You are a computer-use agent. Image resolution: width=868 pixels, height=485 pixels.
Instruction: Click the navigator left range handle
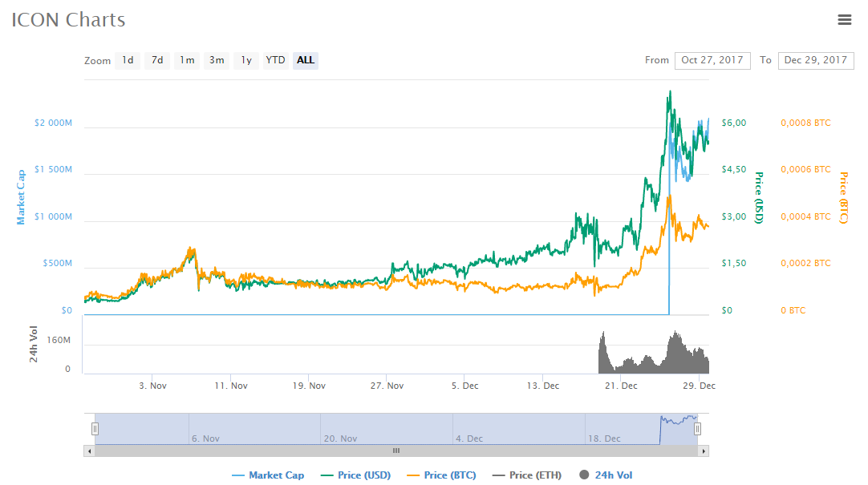pyautogui.click(x=95, y=429)
